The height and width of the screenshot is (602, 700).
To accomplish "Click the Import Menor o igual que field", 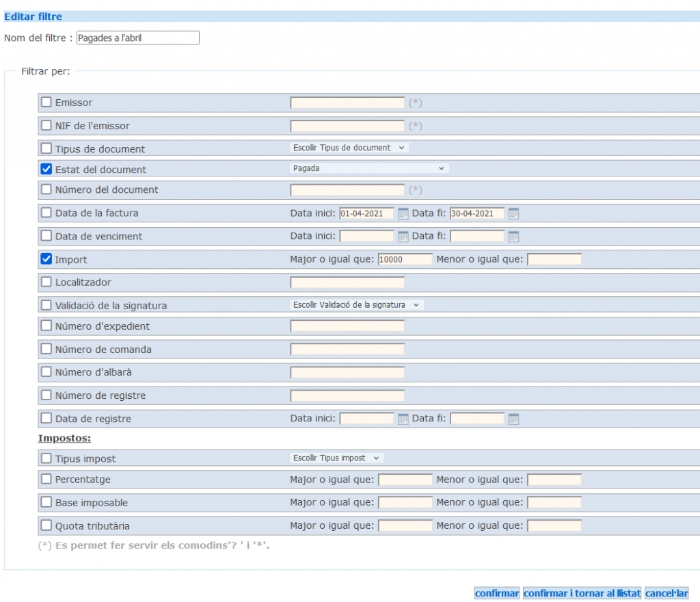I will pyautogui.click(x=554, y=259).
